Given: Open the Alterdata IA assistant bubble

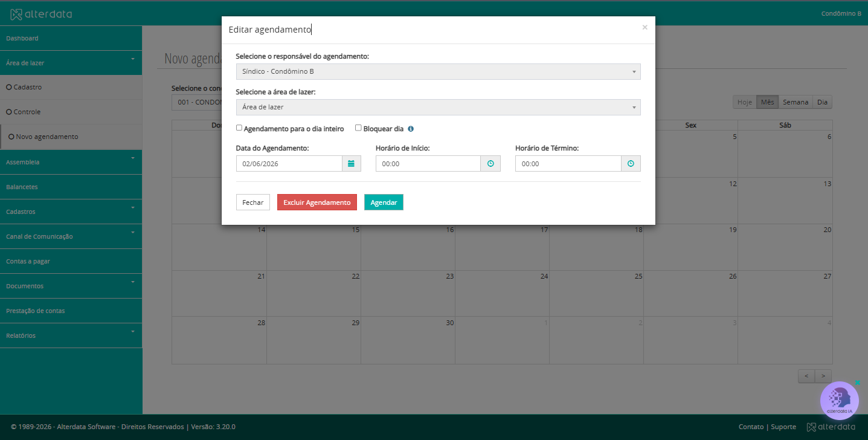Looking at the screenshot, I should coord(840,400).
